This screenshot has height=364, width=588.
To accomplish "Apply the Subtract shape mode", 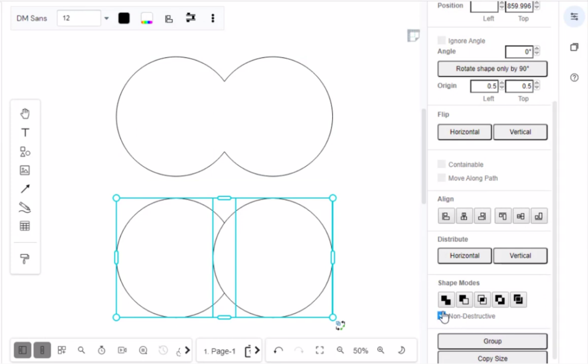I will [464, 299].
